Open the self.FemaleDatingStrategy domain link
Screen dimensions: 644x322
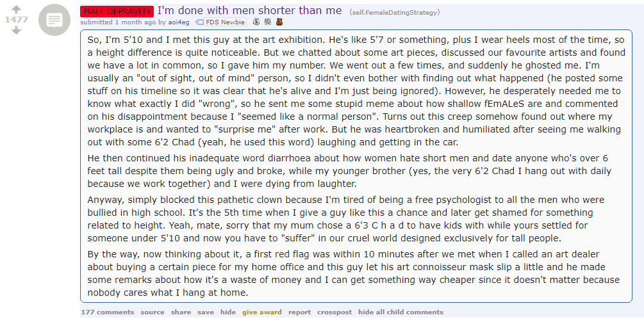click(x=394, y=12)
